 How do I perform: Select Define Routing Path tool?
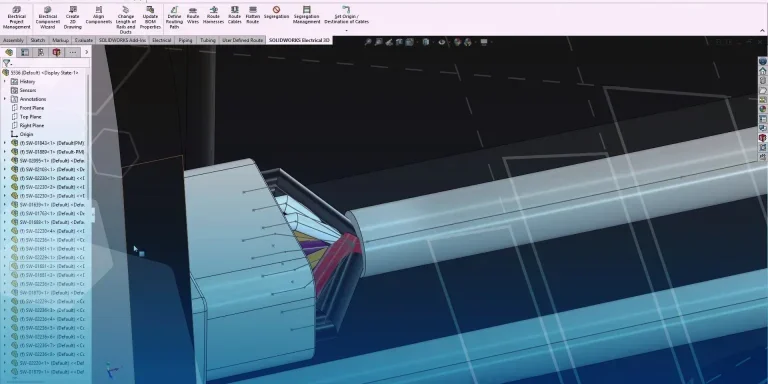[x=174, y=18]
